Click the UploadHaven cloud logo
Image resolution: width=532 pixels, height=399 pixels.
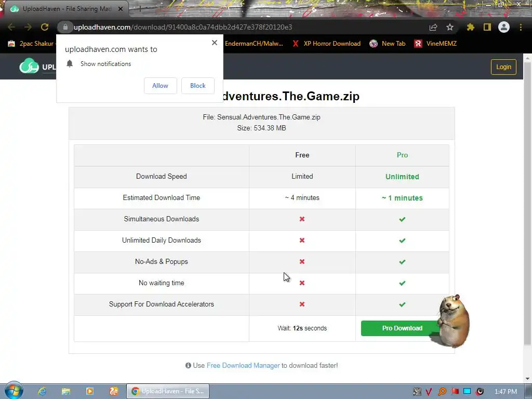coord(29,66)
